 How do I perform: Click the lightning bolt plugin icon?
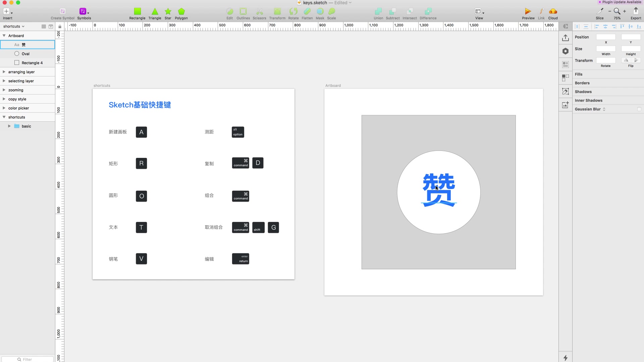click(566, 358)
